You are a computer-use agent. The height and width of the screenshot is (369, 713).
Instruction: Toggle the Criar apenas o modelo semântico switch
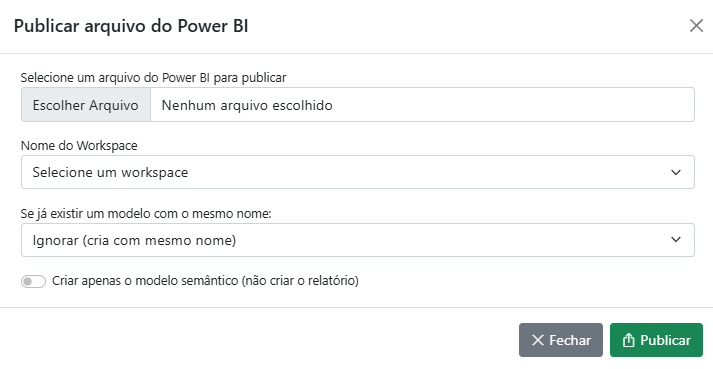click(x=33, y=281)
